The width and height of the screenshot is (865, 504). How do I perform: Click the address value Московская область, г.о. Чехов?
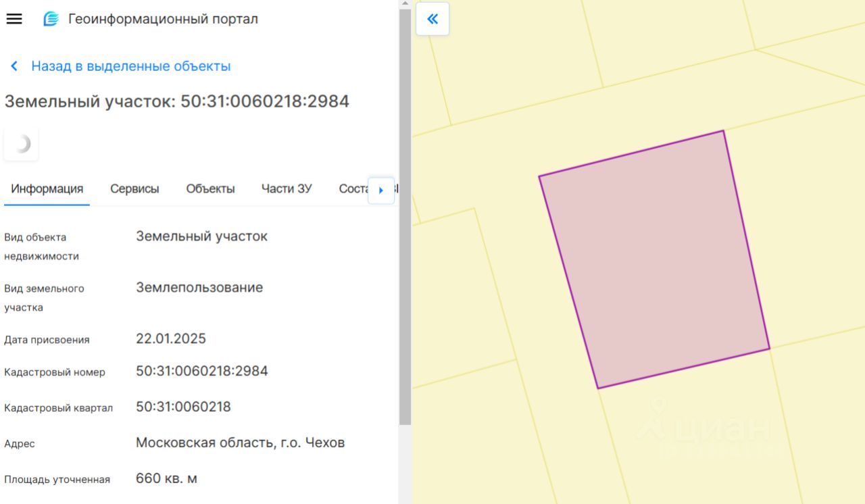point(240,443)
